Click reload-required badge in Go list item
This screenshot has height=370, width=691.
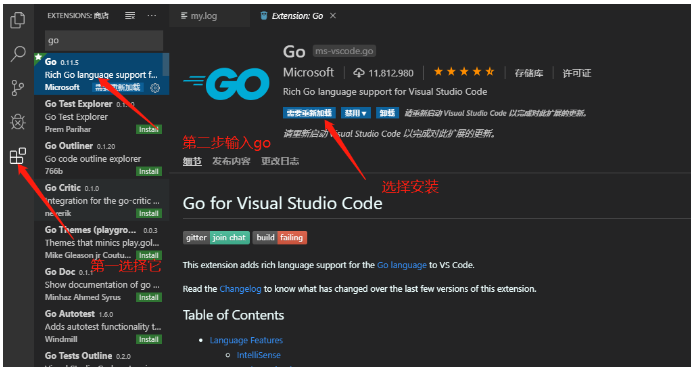[x=118, y=87]
